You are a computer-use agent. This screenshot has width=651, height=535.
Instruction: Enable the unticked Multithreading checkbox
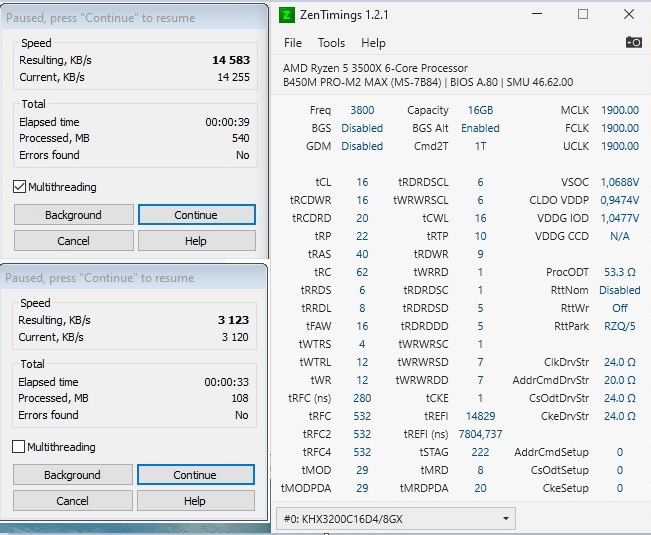click(20, 447)
